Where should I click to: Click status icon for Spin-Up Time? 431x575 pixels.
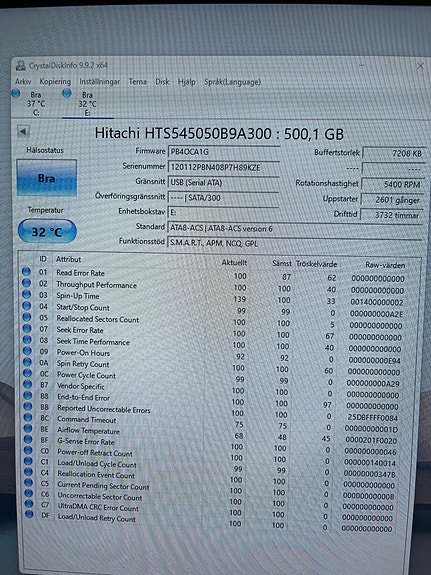tap(26, 294)
